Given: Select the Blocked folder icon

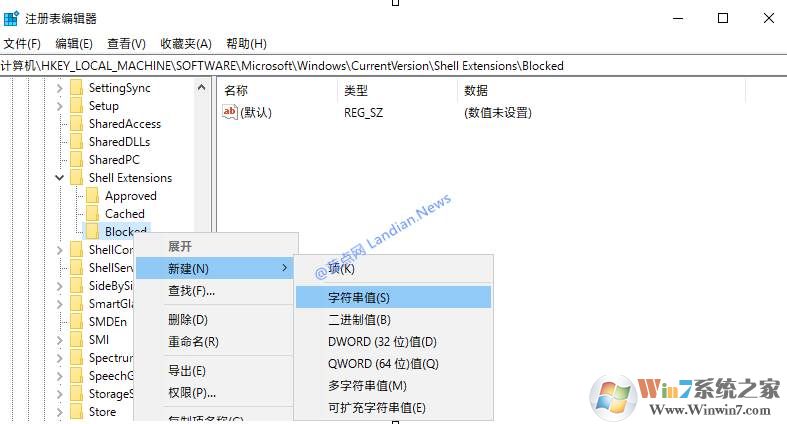Looking at the screenshot, I should 92,231.
